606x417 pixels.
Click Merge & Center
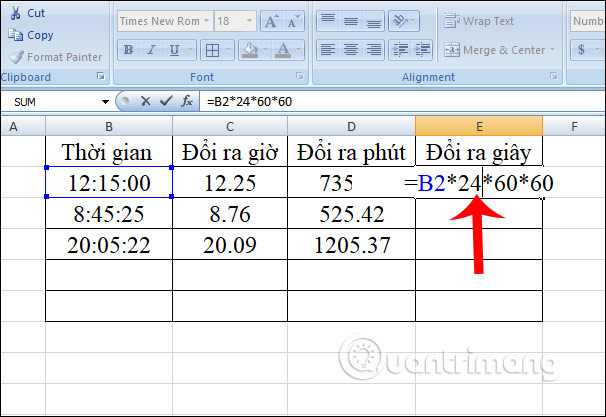click(494, 50)
